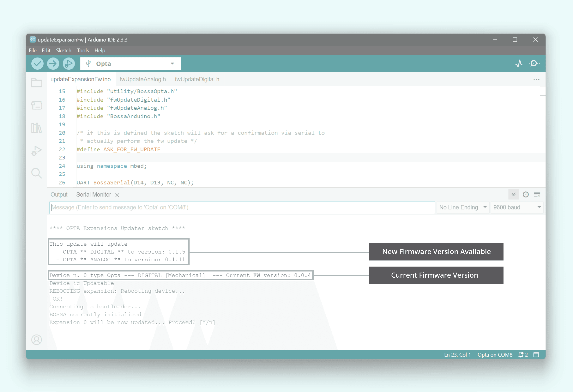Viewport: 573px width, 392px height.
Task: Toggle timestamp in Serial Monitor
Action: tap(526, 195)
